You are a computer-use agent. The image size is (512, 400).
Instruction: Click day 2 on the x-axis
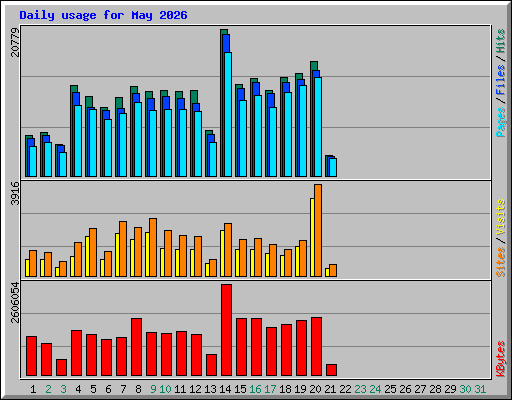48,389
